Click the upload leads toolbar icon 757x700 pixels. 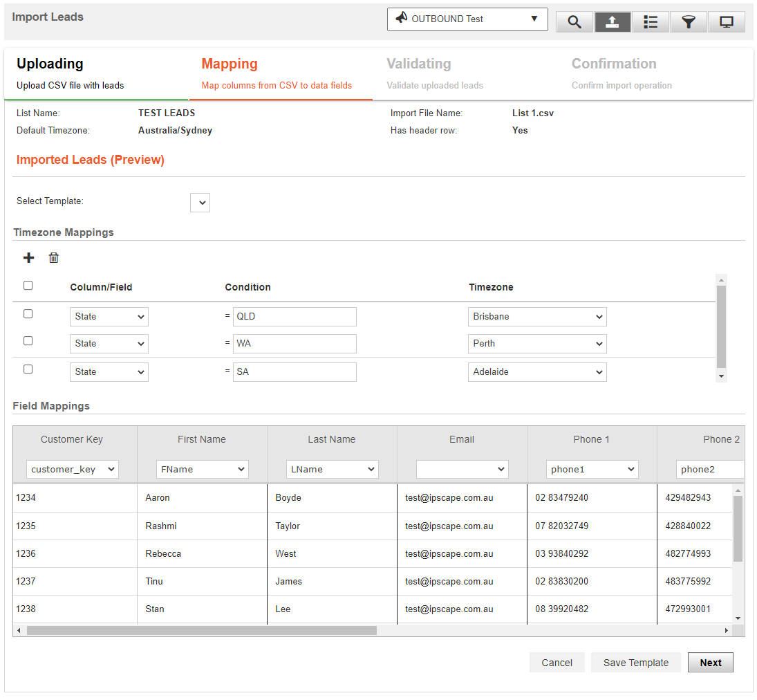pos(612,21)
